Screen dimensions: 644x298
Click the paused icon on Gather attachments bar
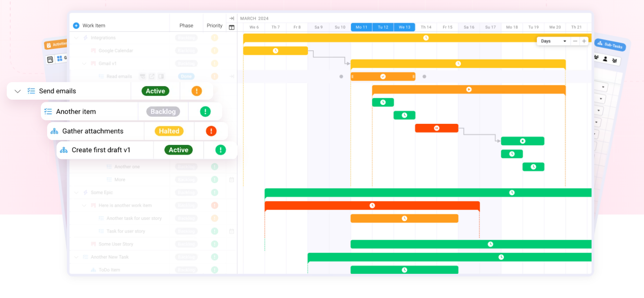pyautogui.click(x=436, y=128)
